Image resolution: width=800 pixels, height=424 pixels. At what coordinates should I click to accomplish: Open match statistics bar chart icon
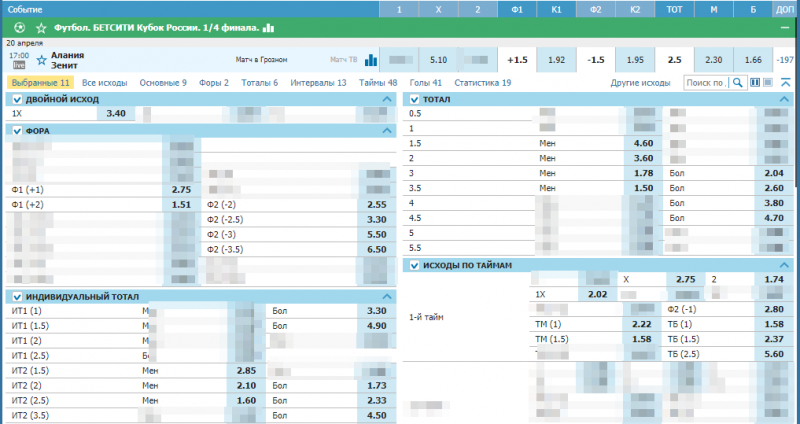coord(371,60)
